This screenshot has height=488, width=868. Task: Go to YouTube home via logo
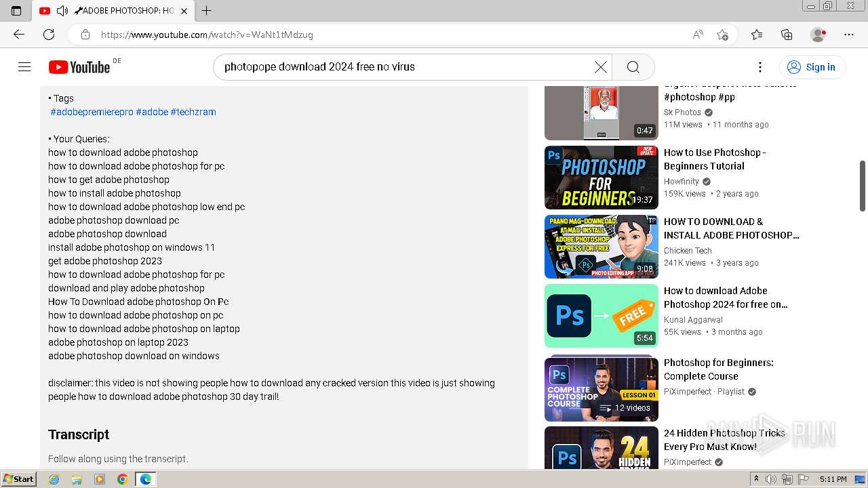pos(79,66)
